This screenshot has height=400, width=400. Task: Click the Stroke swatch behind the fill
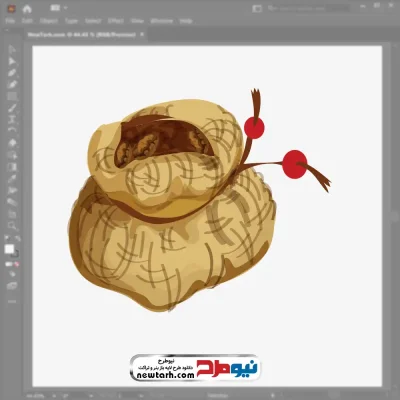coord(15,255)
